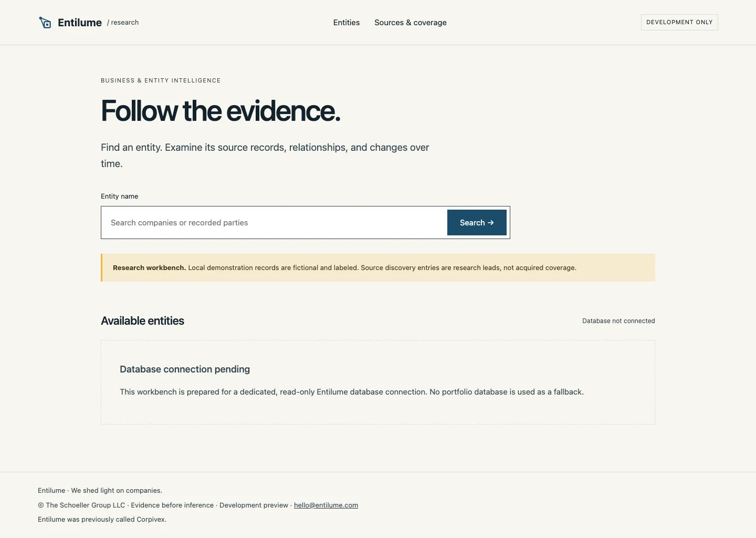Click "Entilume was previously called Corpivex." text

click(102, 520)
